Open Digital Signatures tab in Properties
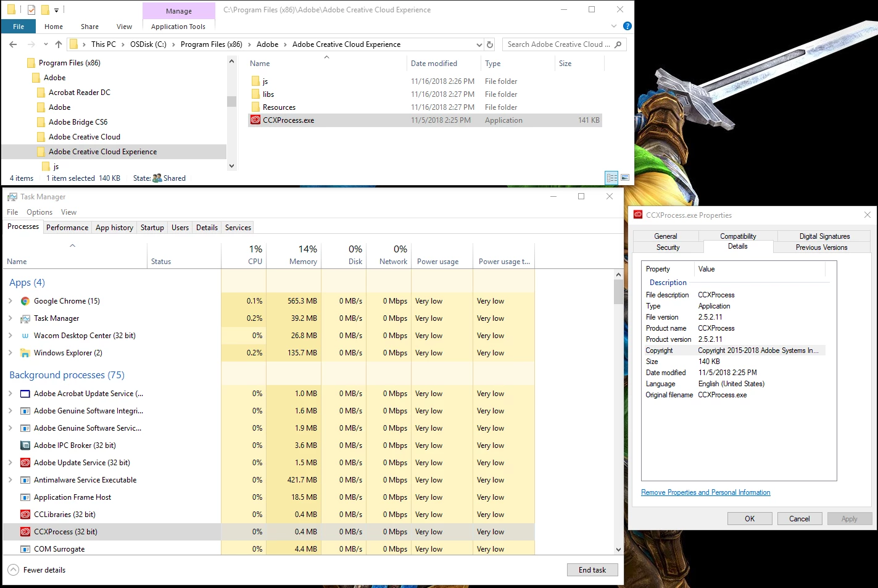This screenshot has width=878, height=588. (x=824, y=236)
